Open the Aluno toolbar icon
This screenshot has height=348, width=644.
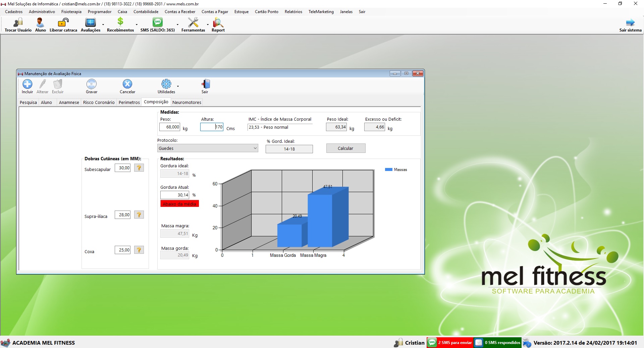point(40,22)
